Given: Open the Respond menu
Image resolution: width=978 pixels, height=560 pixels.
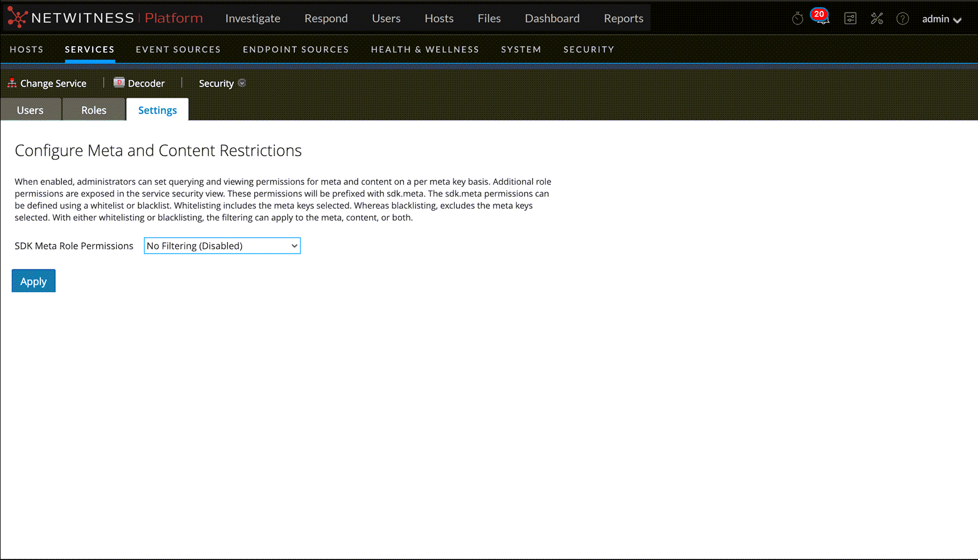Looking at the screenshot, I should [326, 18].
